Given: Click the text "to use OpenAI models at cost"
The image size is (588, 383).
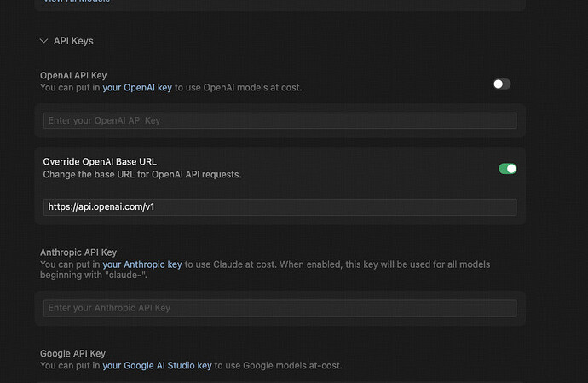Looking at the screenshot, I should (x=238, y=88).
